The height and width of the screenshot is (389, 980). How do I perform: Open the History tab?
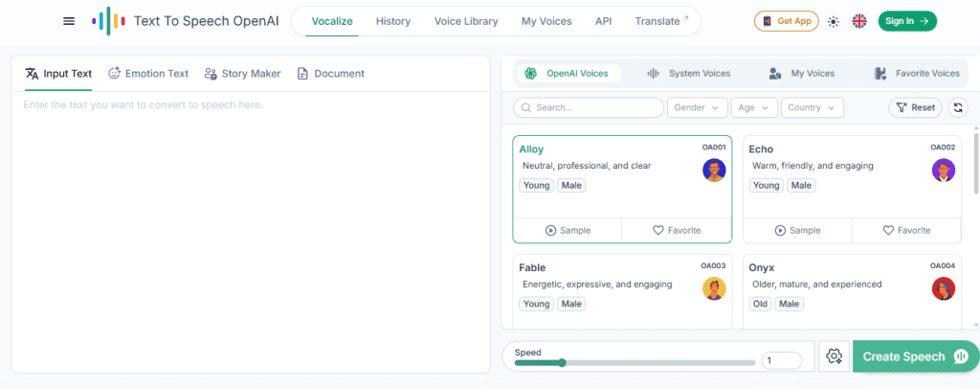pyautogui.click(x=393, y=21)
